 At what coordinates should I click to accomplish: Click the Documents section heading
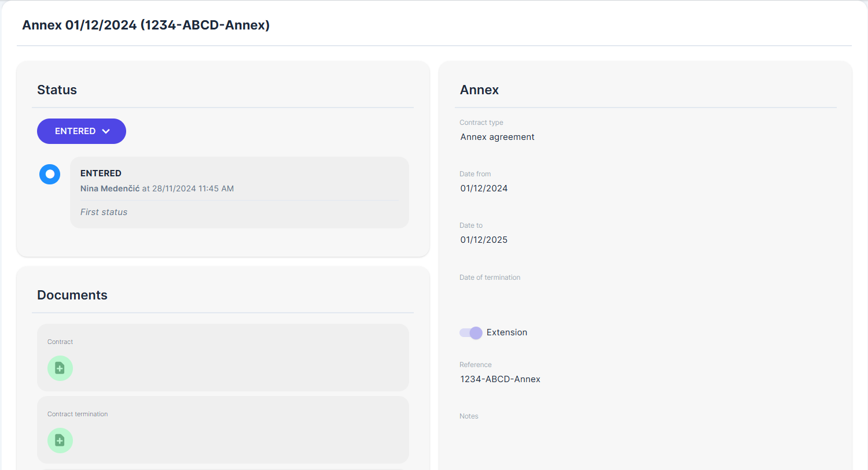[x=72, y=295]
